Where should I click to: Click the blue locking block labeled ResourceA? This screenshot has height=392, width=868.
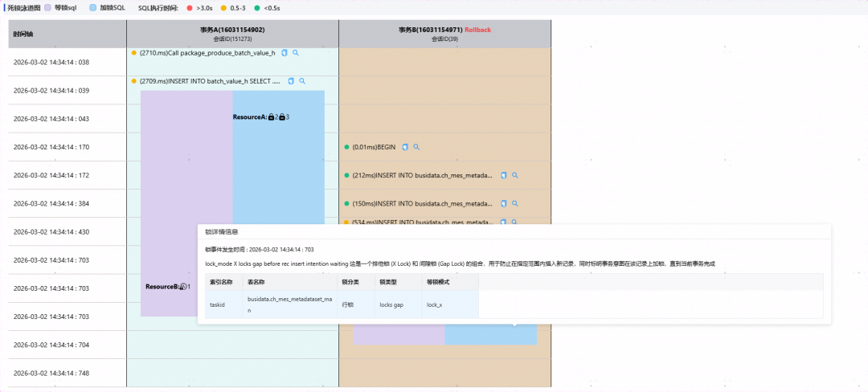(278, 157)
